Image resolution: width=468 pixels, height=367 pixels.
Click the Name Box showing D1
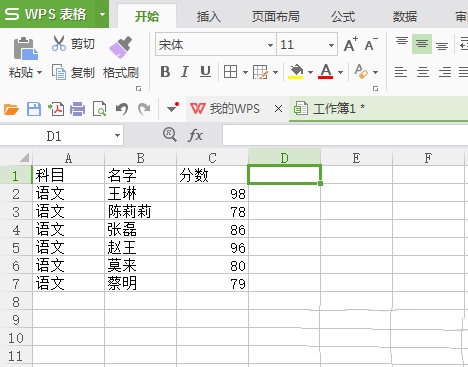[54, 136]
